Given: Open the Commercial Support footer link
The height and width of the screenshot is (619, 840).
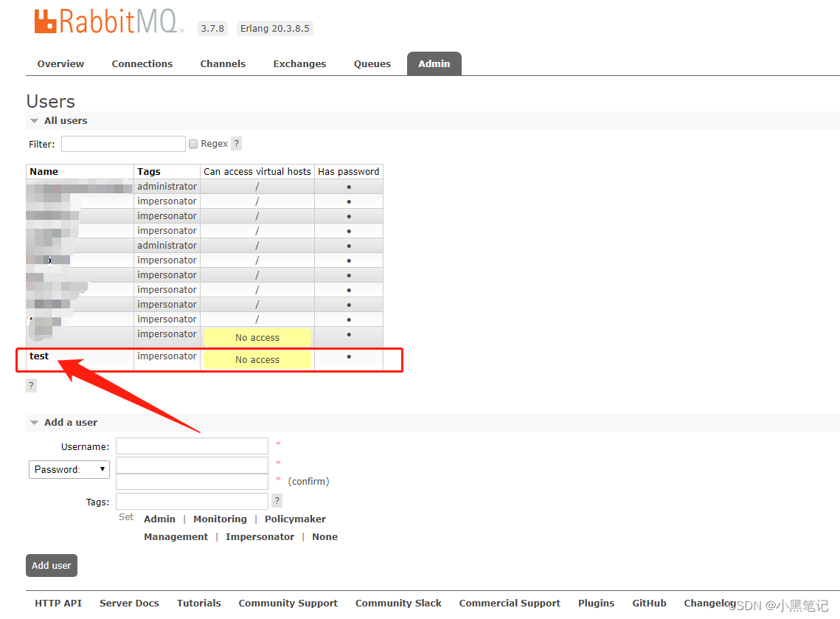Looking at the screenshot, I should click(510, 603).
